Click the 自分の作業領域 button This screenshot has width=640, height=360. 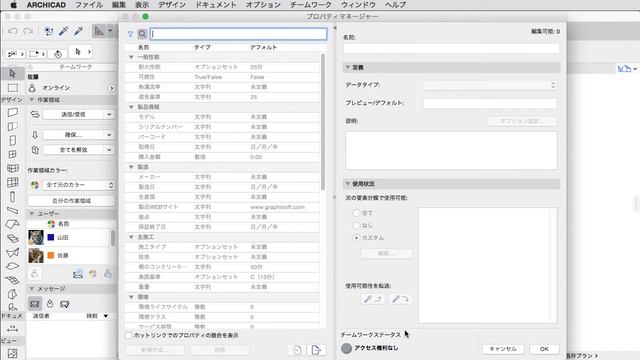[x=71, y=201]
